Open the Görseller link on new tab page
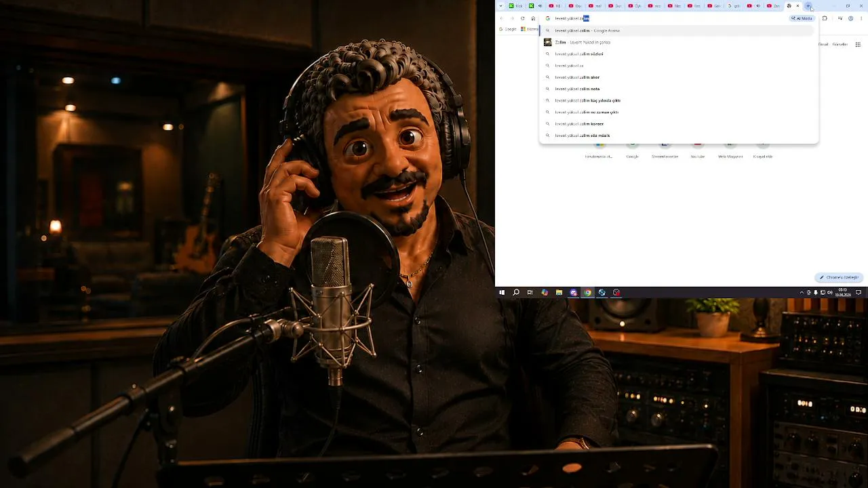 tap(840, 44)
